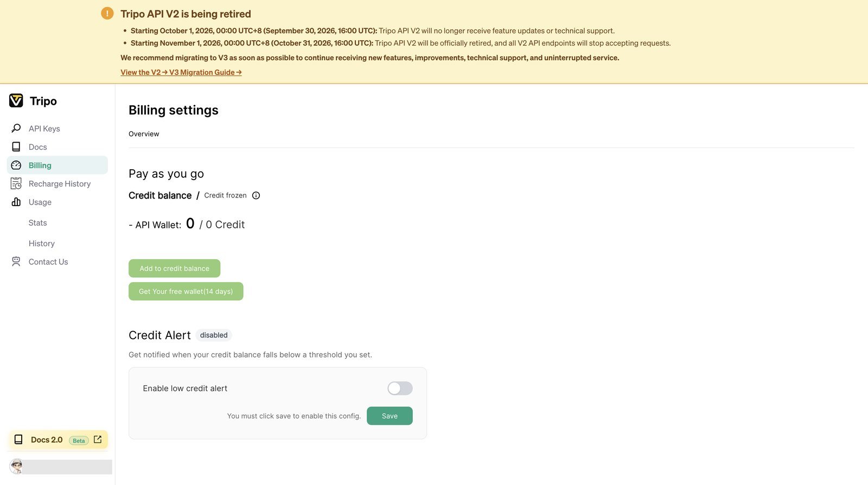
Task: Click the Usage bar chart icon
Action: 16,202
